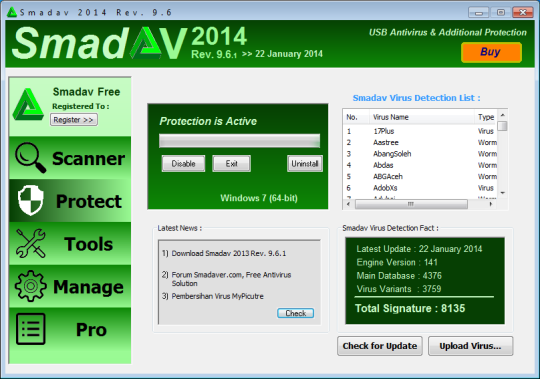This screenshot has height=379, width=540.
Task: Move virus list down with the down arrow
Action: tap(502, 193)
